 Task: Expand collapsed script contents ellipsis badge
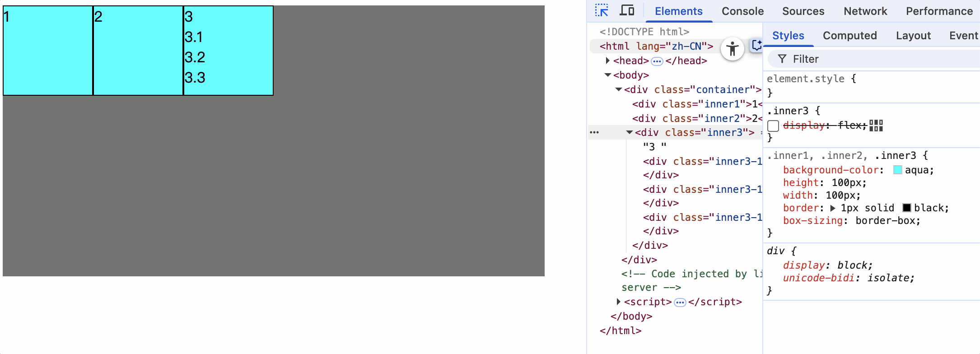tap(680, 302)
